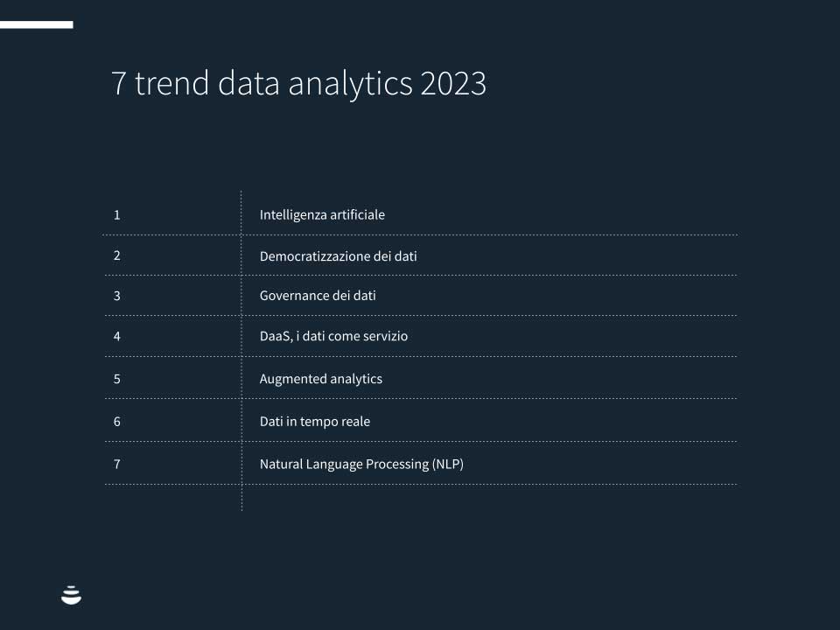Image resolution: width=840 pixels, height=630 pixels.
Task: Select the "Natural Language Processing (NLP)" entry
Action: [x=361, y=465]
